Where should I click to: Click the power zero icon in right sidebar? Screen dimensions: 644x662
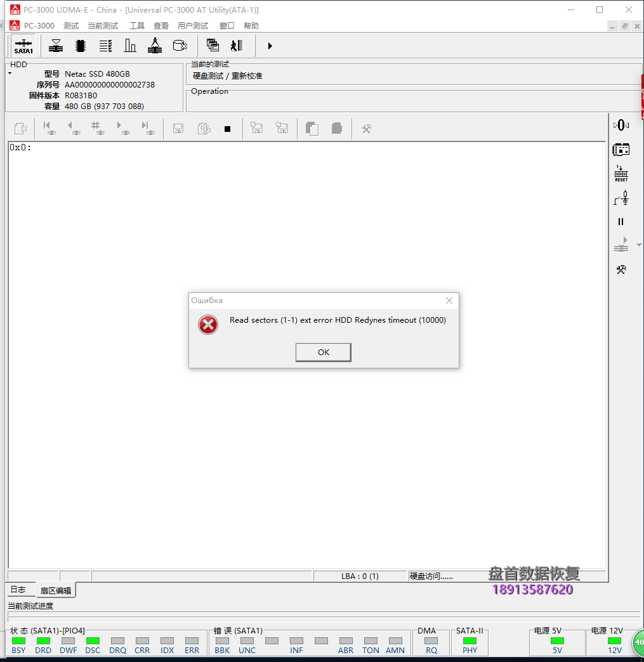click(621, 125)
